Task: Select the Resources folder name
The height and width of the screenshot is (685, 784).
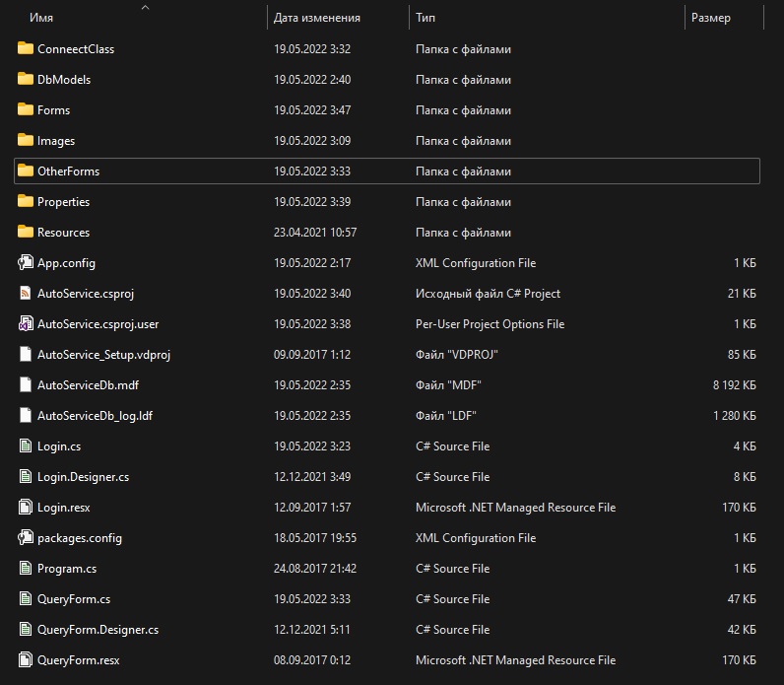Action: pyautogui.click(x=63, y=233)
